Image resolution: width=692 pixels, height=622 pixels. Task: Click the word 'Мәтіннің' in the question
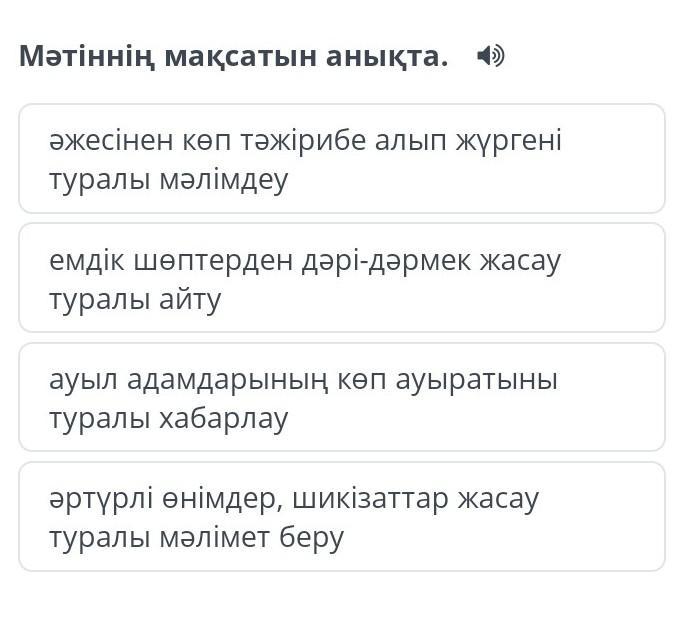point(87,57)
